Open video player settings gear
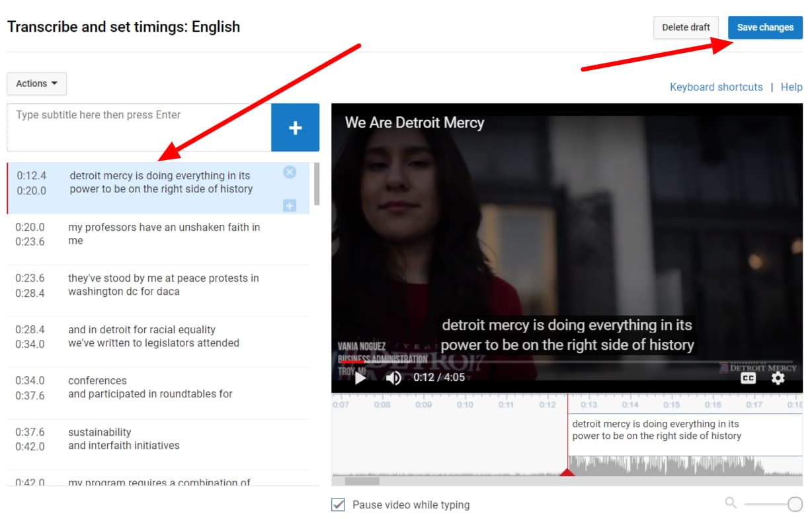The width and height of the screenshot is (812, 519). [778, 378]
